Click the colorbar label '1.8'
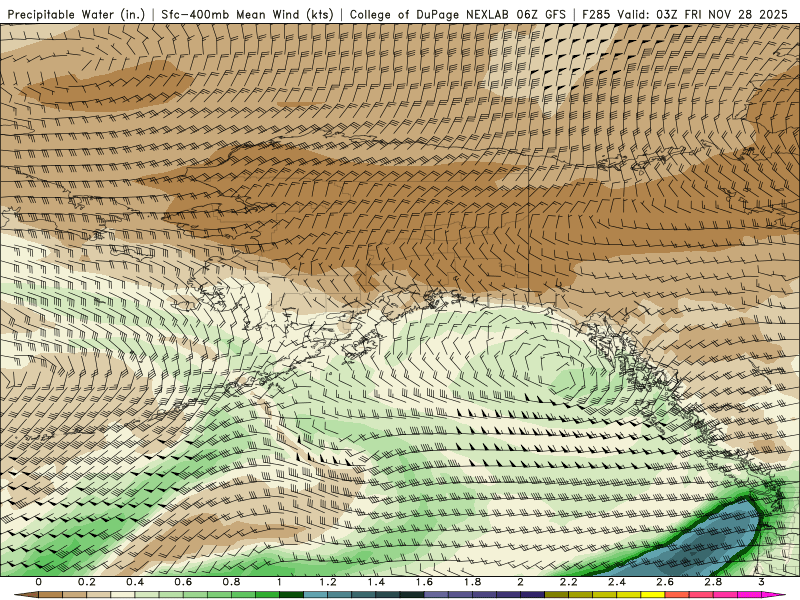Viewport: 800px width, 600px height. coord(472,582)
